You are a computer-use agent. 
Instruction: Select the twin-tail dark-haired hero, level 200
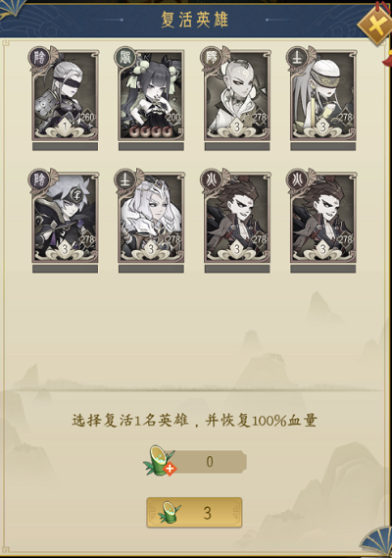pos(151,95)
